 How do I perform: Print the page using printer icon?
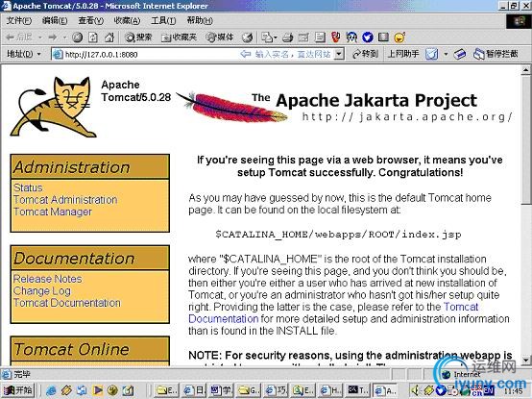287,37
